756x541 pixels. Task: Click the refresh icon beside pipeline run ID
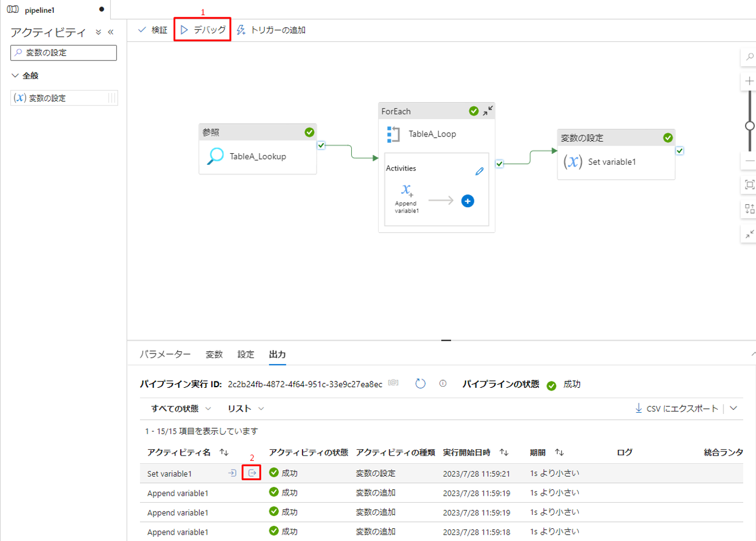pyautogui.click(x=420, y=384)
